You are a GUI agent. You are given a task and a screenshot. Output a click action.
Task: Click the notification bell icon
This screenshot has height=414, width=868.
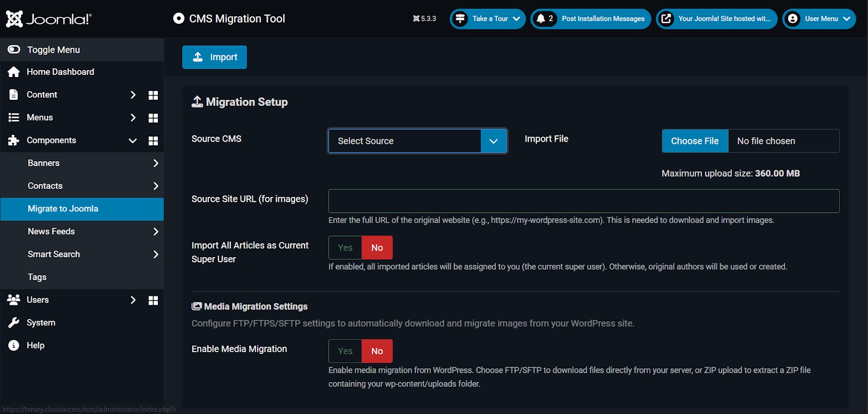[541, 19]
